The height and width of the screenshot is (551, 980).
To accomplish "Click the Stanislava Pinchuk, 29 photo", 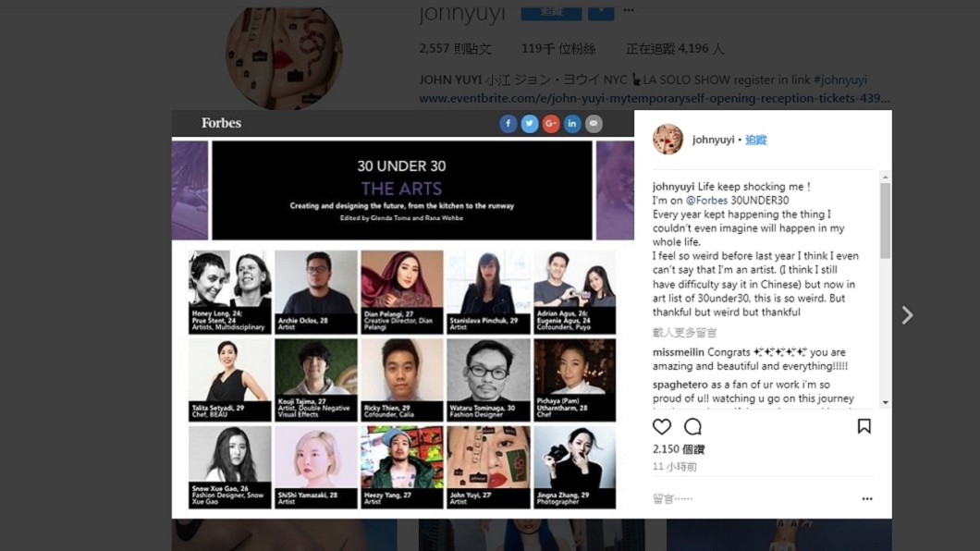I will (487, 292).
